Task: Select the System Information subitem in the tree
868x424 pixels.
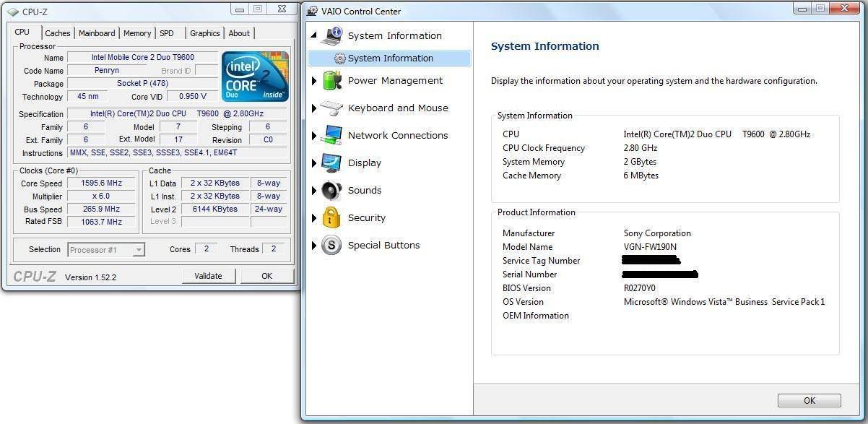Action: (389, 59)
